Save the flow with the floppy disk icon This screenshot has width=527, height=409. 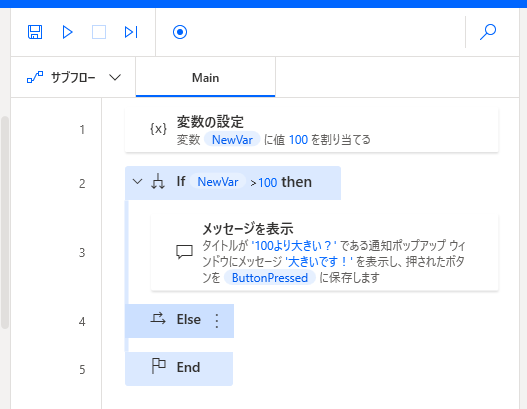[x=35, y=32]
